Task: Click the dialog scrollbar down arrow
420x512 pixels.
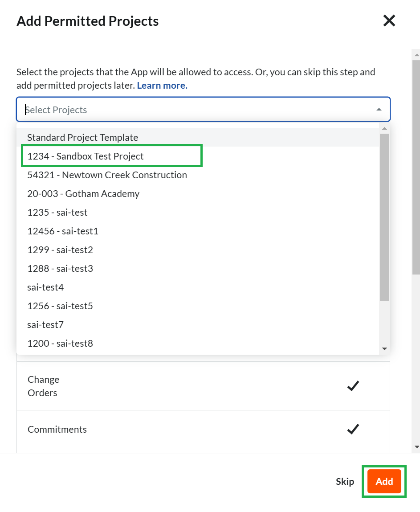Action: point(416,446)
